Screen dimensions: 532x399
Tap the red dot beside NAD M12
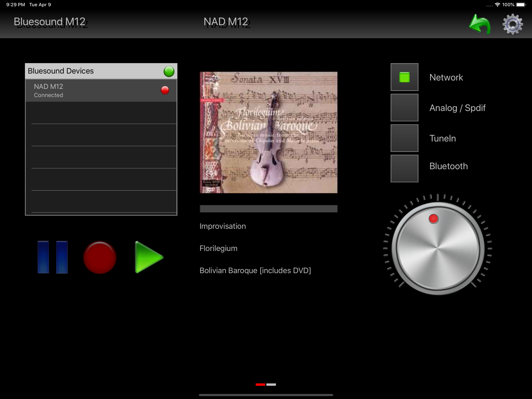coord(165,90)
